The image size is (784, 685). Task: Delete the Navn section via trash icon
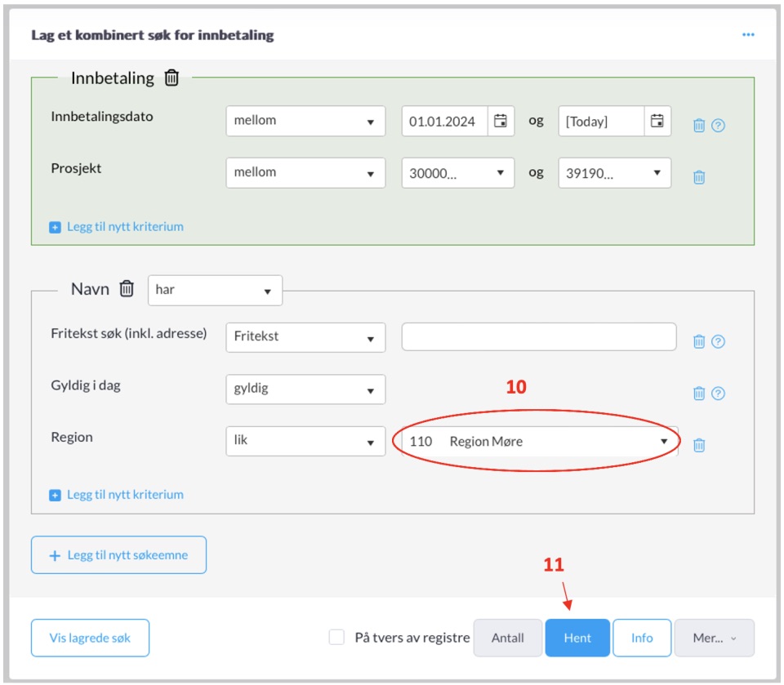pyautogui.click(x=127, y=288)
